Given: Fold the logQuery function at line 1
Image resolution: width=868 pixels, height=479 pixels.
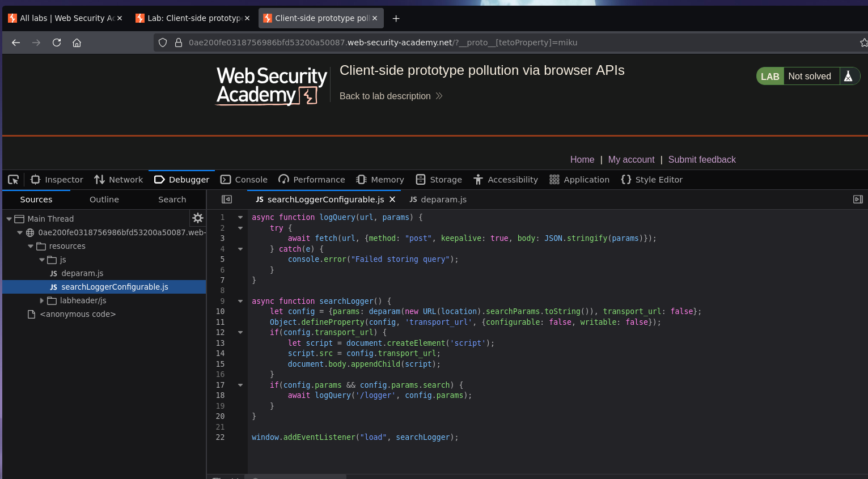Looking at the screenshot, I should coord(240,217).
